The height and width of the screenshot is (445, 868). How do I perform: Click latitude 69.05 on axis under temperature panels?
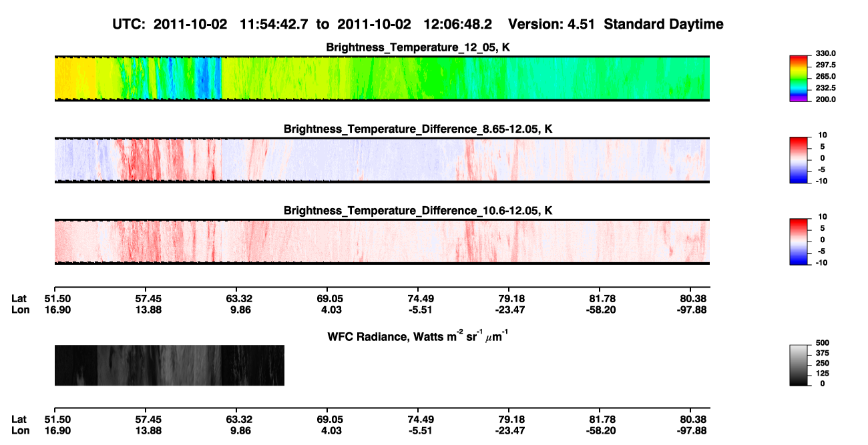click(329, 299)
